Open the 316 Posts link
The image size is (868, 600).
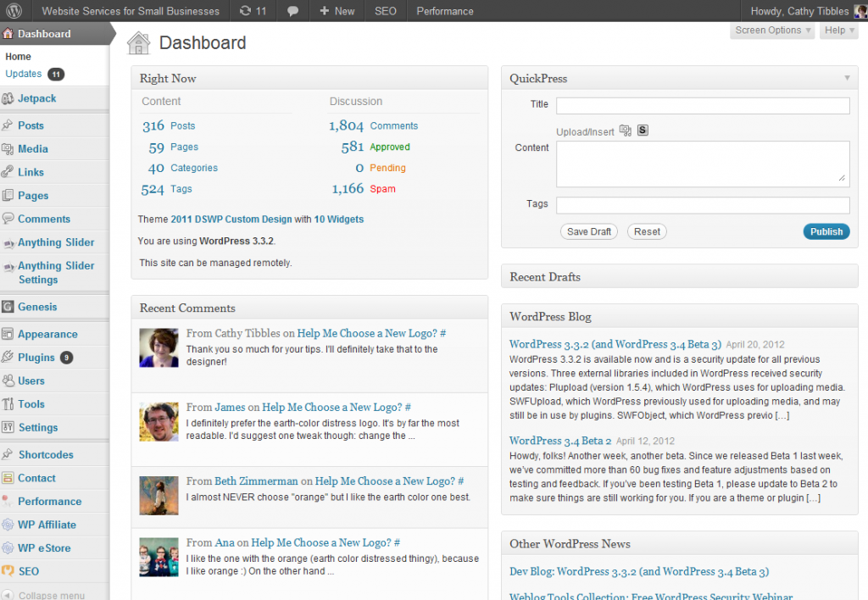(169, 125)
